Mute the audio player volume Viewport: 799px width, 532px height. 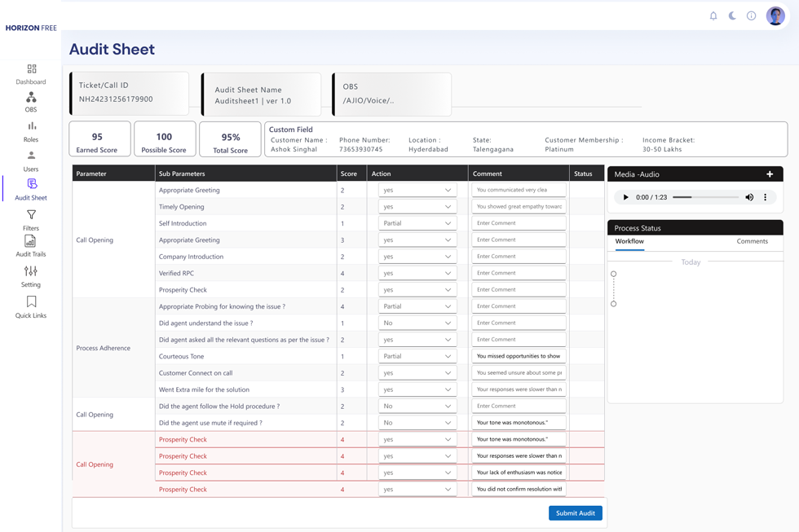coord(749,197)
